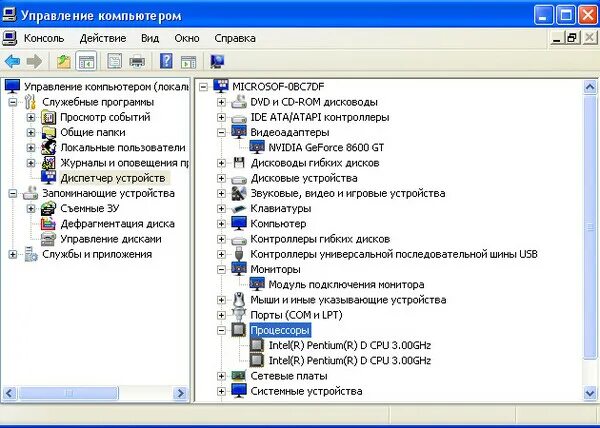The width and height of the screenshot is (600, 428).
Task: Click the Ports (COM и LPT) icon
Action: pyautogui.click(x=239, y=315)
